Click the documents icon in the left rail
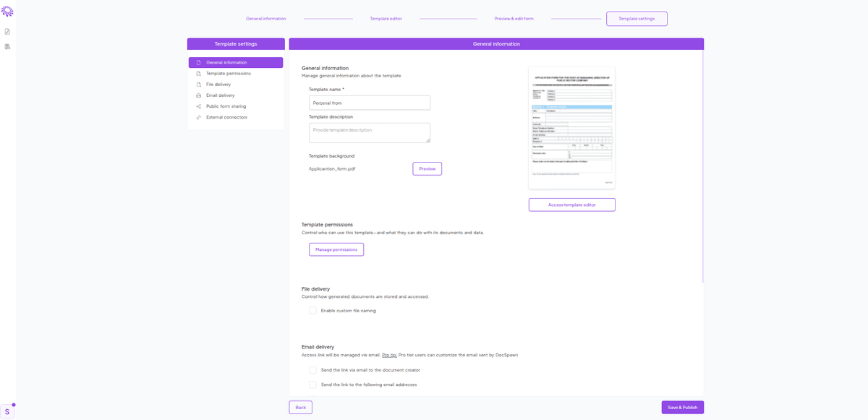Image resolution: width=868 pixels, height=420 pixels. (7, 31)
